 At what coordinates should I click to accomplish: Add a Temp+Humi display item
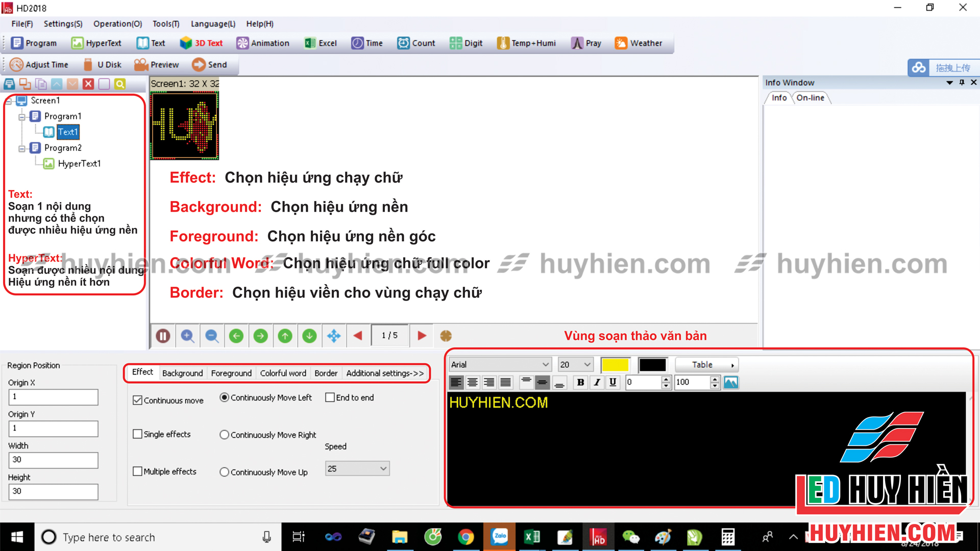coord(526,43)
